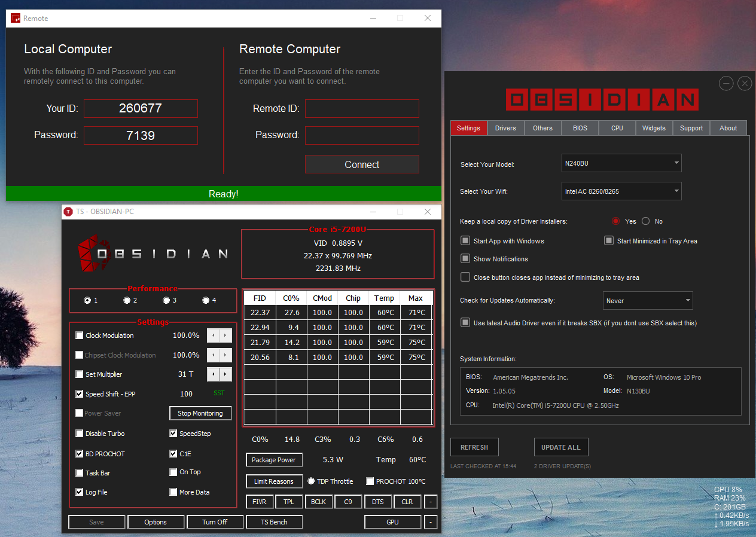This screenshot has width=756, height=537.
Task: Open the Package Power button
Action: tap(274, 460)
